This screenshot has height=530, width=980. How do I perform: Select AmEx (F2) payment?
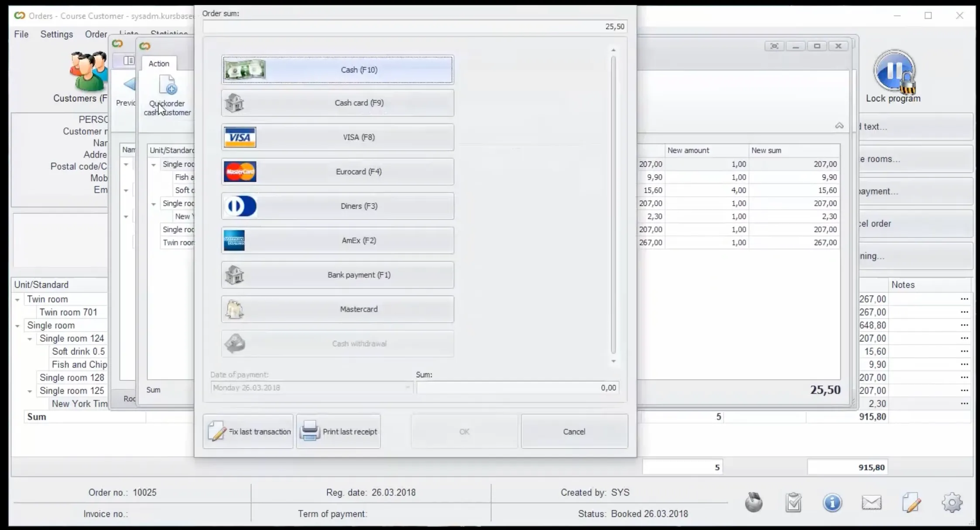click(337, 240)
